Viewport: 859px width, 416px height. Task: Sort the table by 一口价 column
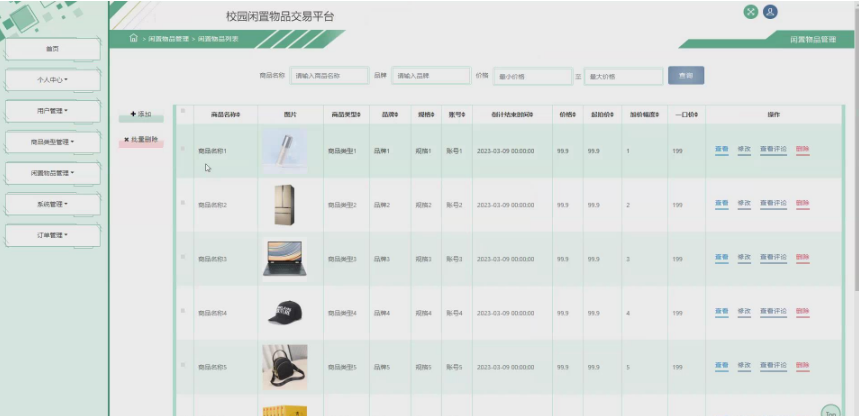click(686, 115)
